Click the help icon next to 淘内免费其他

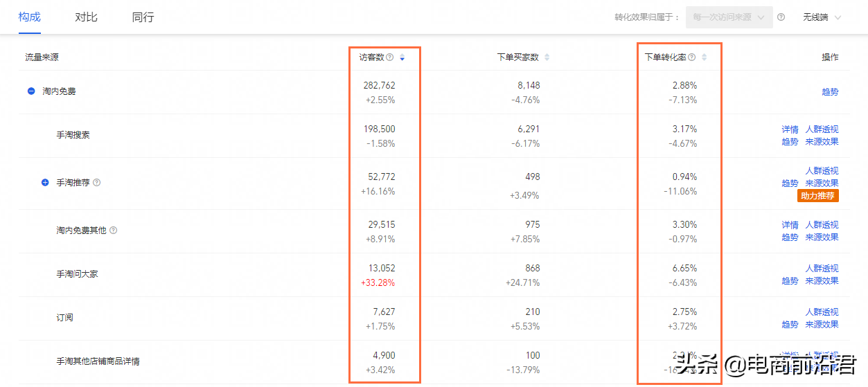113,230
